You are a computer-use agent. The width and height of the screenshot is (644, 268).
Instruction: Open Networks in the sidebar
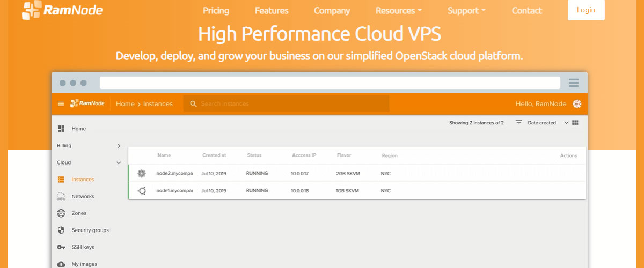[x=83, y=197]
